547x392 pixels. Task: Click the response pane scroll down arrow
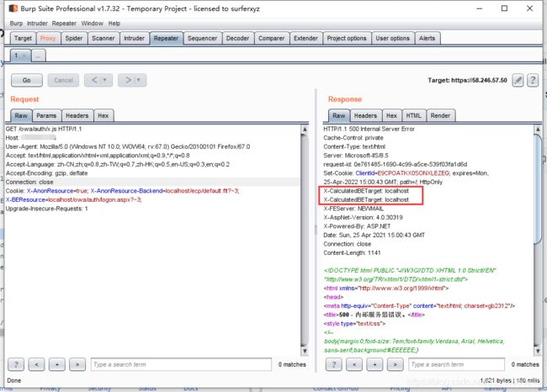tap(538, 351)
